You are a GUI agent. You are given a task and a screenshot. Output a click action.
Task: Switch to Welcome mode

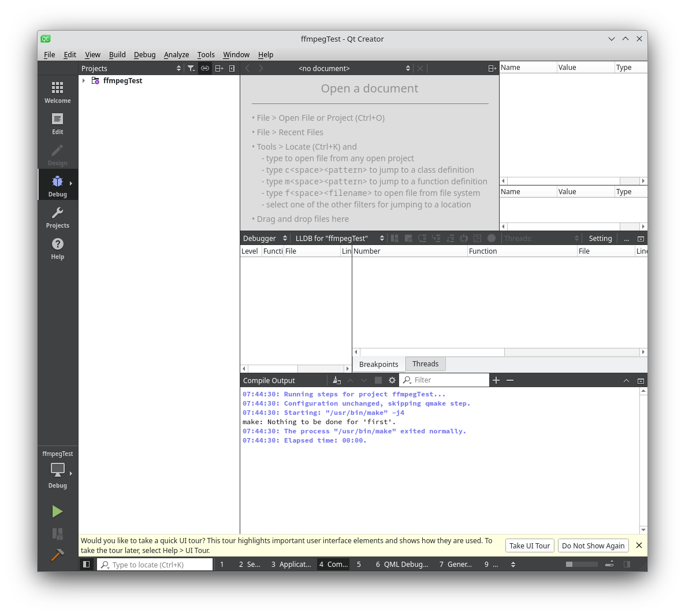click(58, 92)
